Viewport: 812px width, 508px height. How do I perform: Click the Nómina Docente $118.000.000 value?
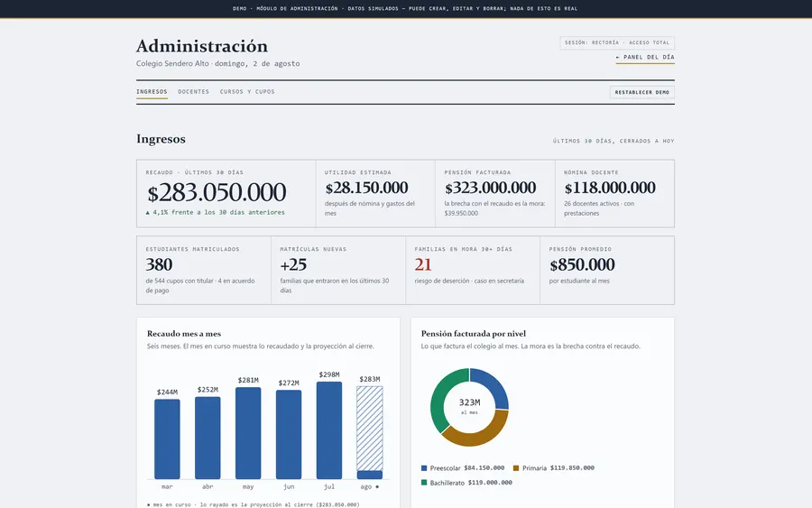(610, 188)
